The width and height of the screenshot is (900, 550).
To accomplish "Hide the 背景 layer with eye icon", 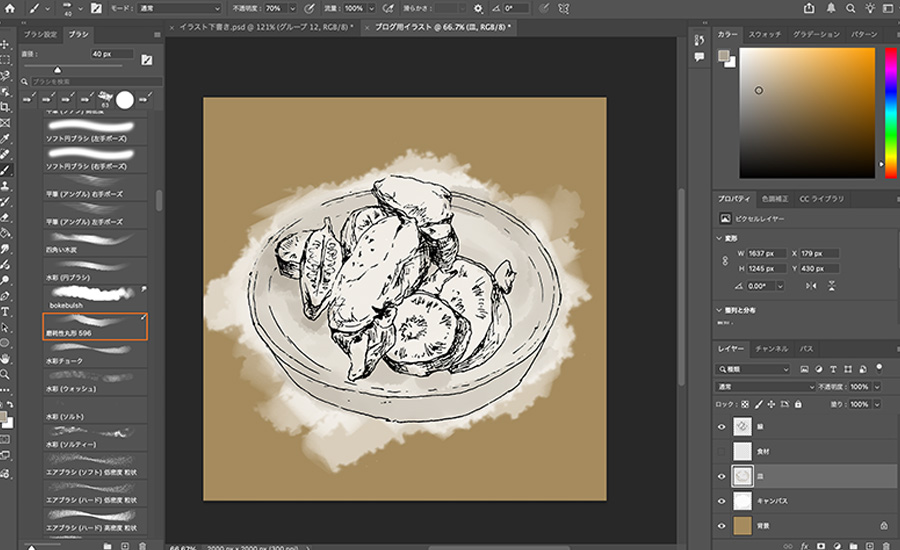I will (x=723, y=524).
